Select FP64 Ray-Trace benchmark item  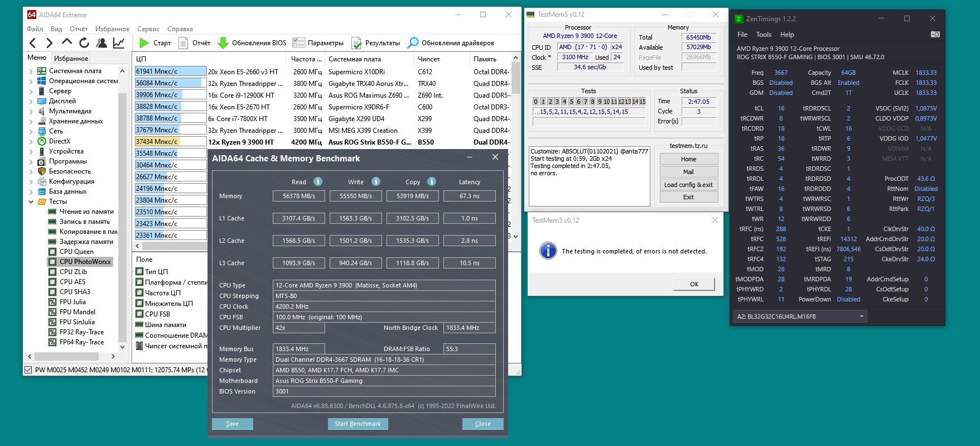coord(81,342)
